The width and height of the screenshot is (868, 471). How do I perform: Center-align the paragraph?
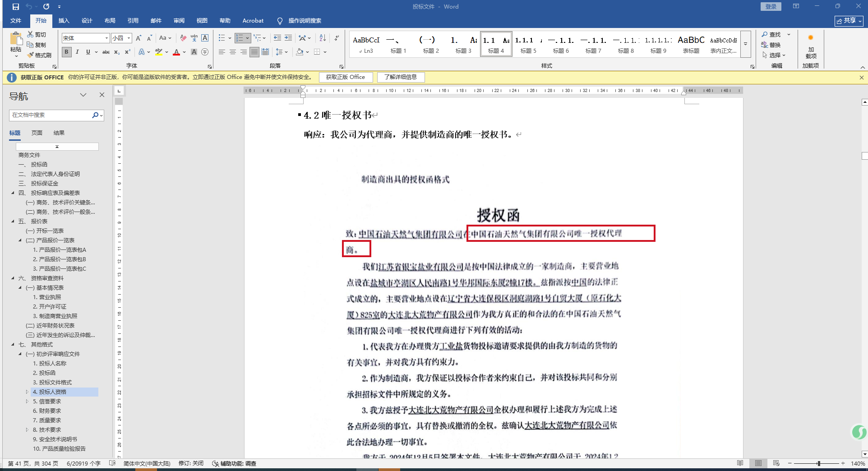(x=233, y=52)
